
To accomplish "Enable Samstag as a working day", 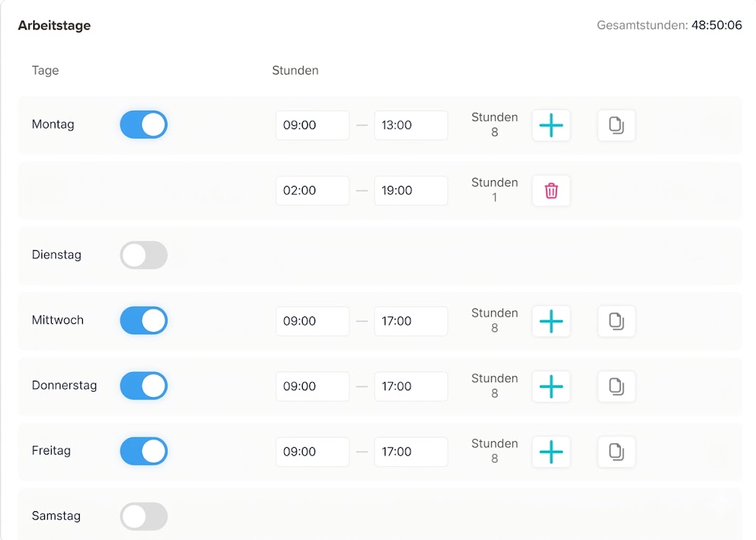I will coord(144,516).
